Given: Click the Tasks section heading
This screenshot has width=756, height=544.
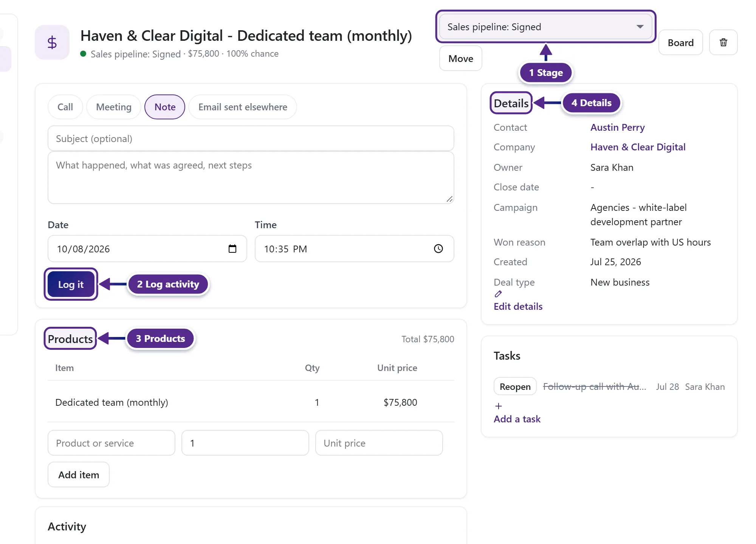Looking at the screenshot, I should pos(507,355).
